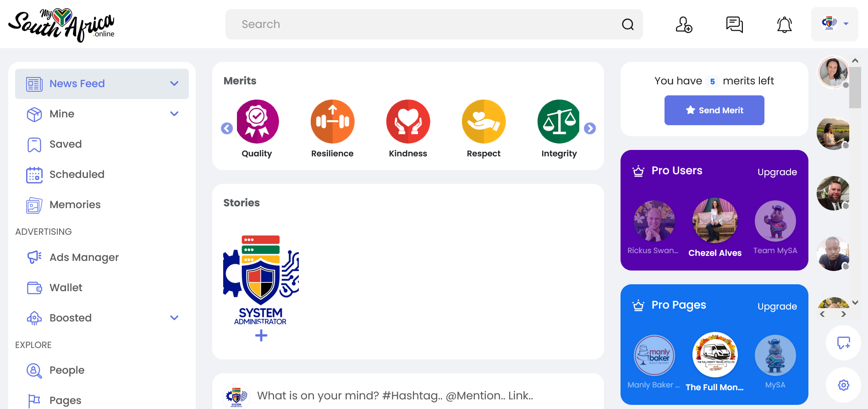868x409 pixels.
Task: Start a new chat message bubble
Action: 843,343
